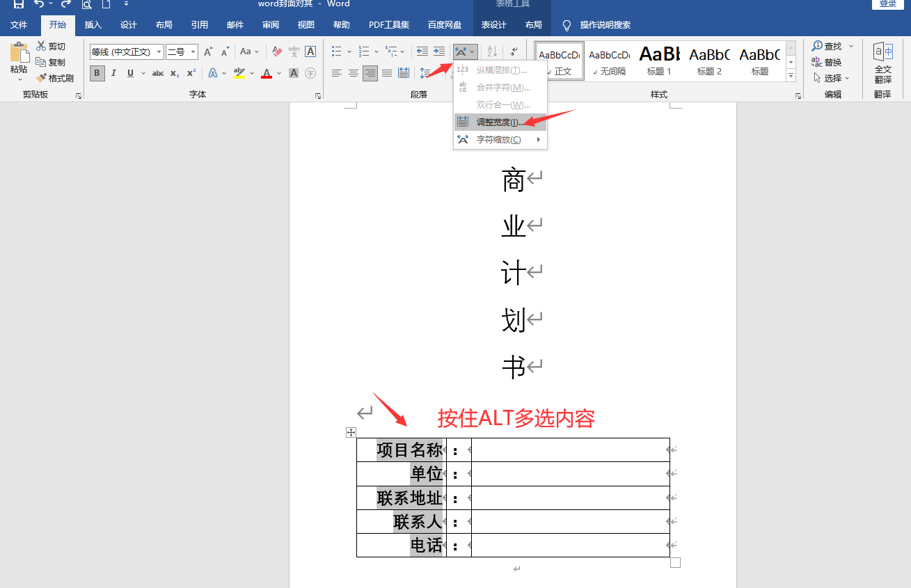The height and width of the screenshot is (588, 911).
Task: Toggle Justify paragraph alignment
Action: tap(387, 73)
